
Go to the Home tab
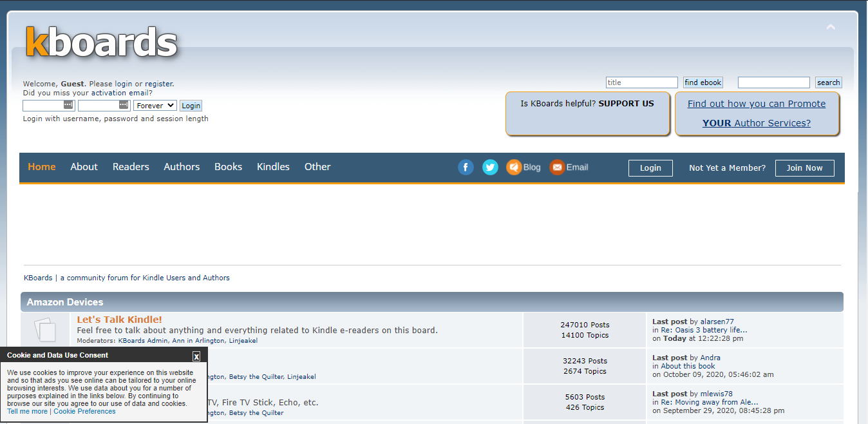tap(42, 167)
